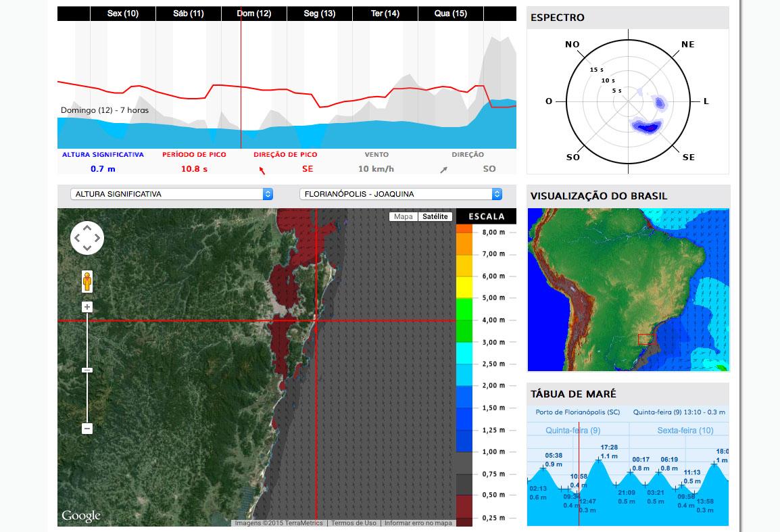Click the Brazil overview map thumbnail
The image size is (780, 532).
[629, 289]
